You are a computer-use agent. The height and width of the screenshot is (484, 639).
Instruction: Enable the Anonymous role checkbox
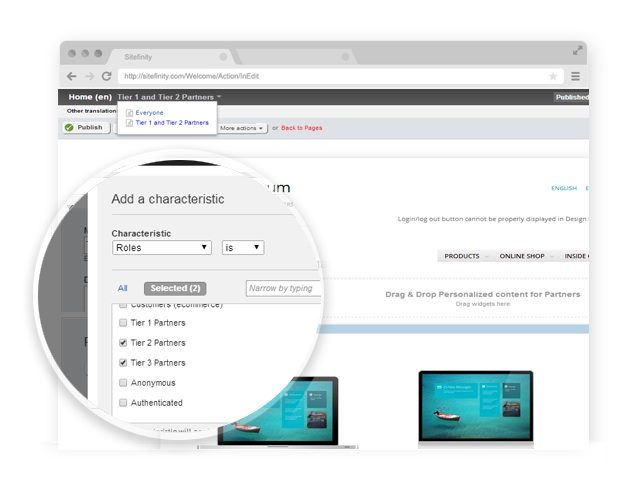pyautogui.click(x=123, y=383)
